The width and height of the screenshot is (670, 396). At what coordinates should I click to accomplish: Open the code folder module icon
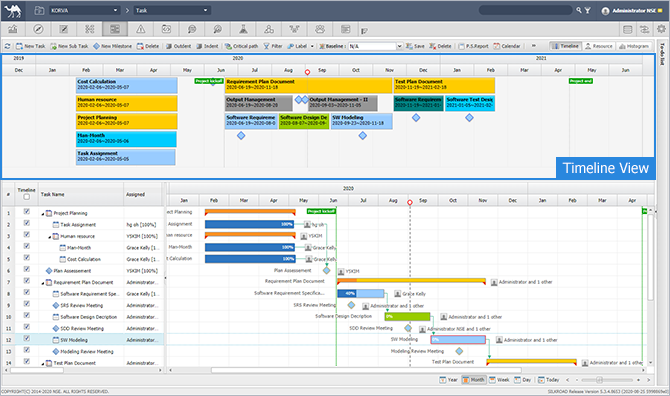[166, 29]
